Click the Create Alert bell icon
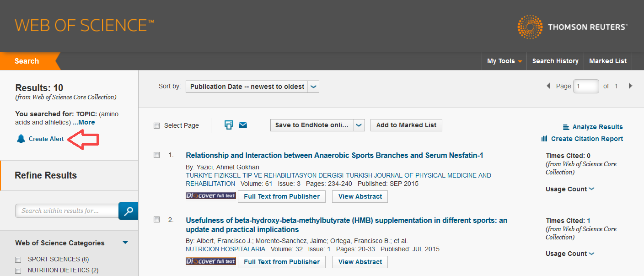The width and height of the screenshot is (644, 276). point(21,139)
